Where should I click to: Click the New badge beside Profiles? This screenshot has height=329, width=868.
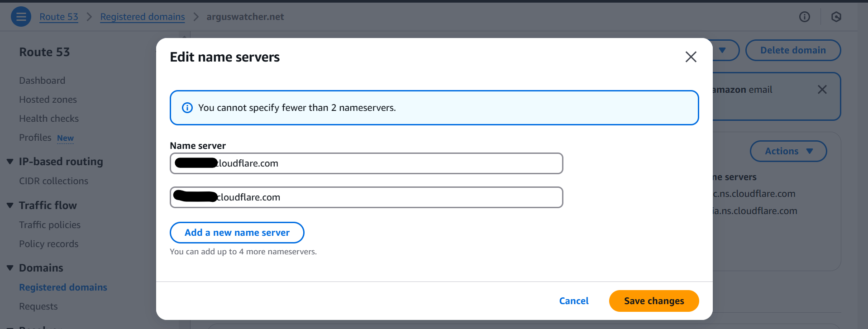(65, 138)
